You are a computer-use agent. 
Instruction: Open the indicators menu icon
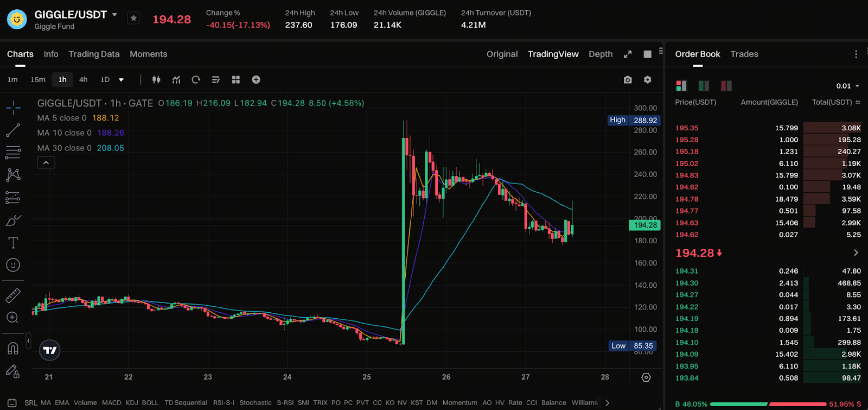tap(176, 80)
